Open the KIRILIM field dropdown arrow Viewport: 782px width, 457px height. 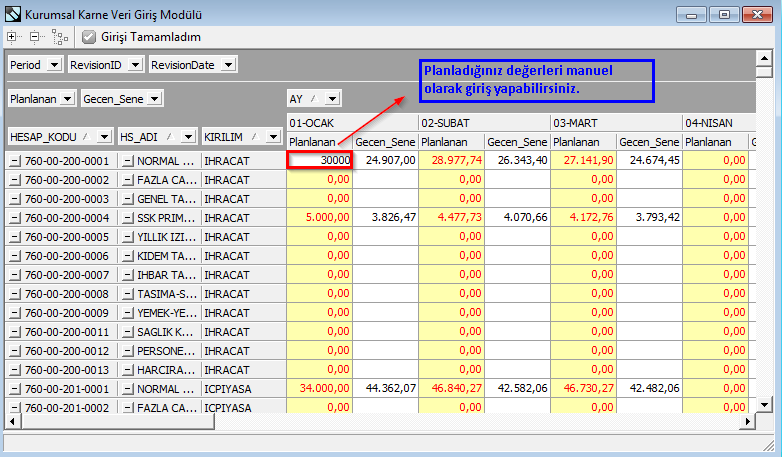[273, 137]
